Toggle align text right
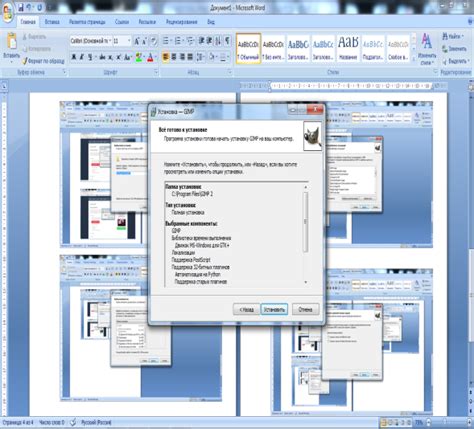The image size is (474, 429). [x=182, y=57]
